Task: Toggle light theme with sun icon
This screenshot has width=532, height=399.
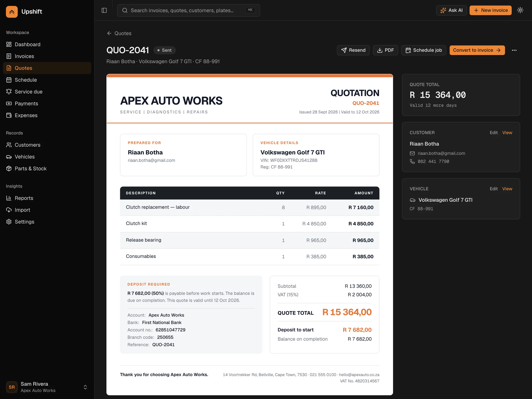Action: [x=520, y=10]
